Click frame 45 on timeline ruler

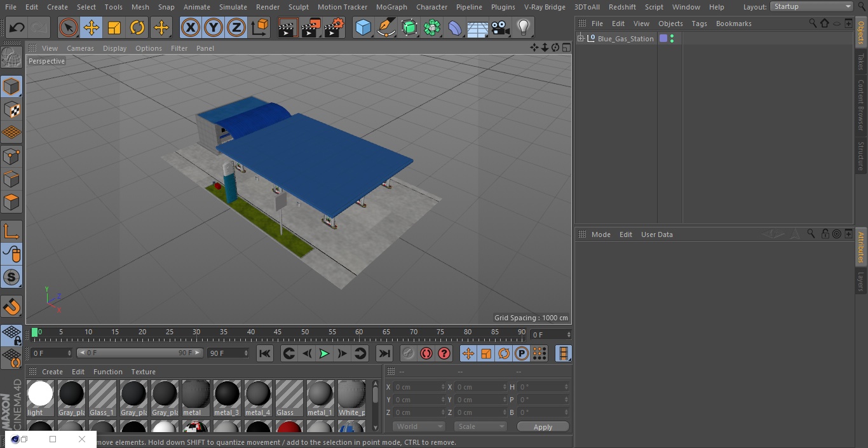pos(278,332)
